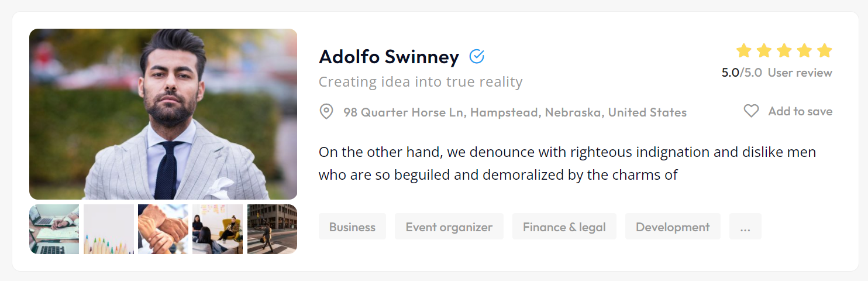Click the heart save icon

[751, 111]
